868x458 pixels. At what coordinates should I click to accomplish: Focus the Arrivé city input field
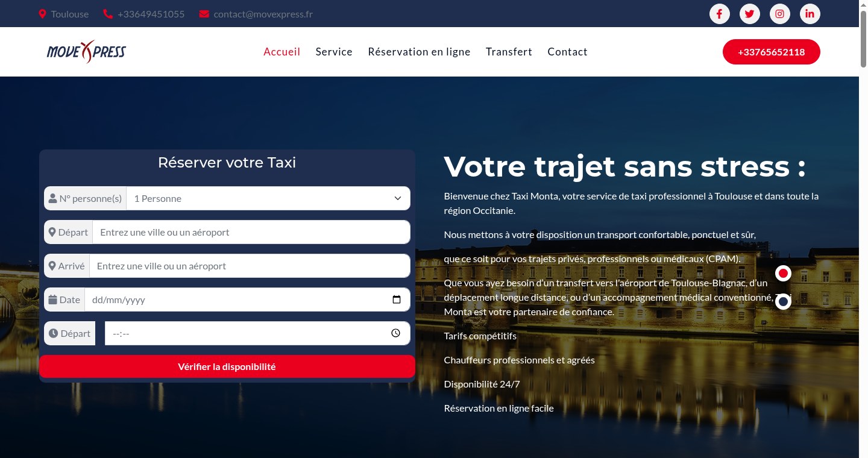click(x=250, y=266)
